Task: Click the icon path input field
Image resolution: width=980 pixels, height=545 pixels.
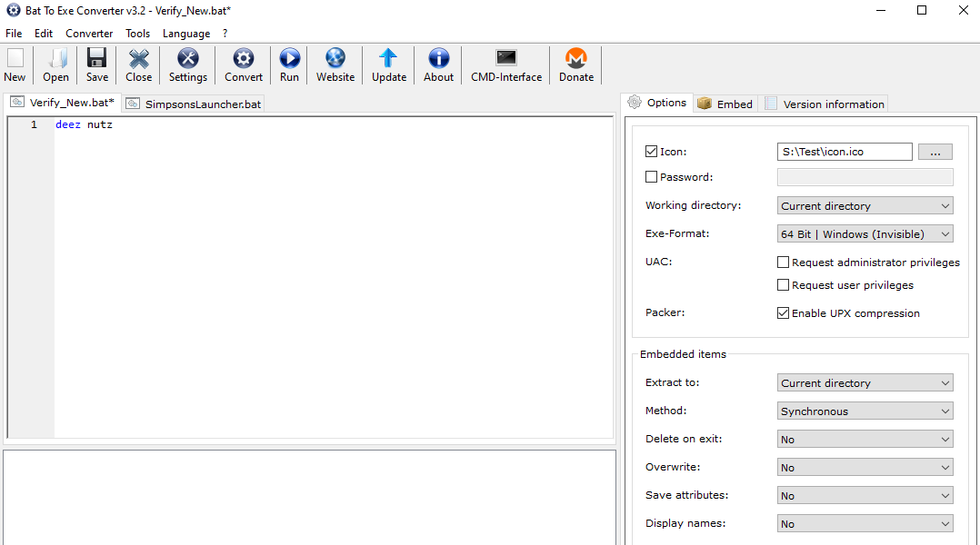Action: point(845,152)
